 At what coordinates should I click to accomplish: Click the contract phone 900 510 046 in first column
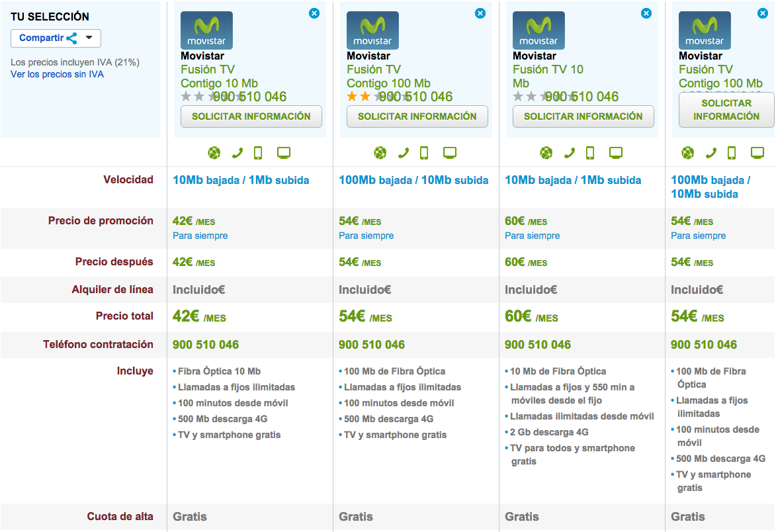click(x=206, y=345)
